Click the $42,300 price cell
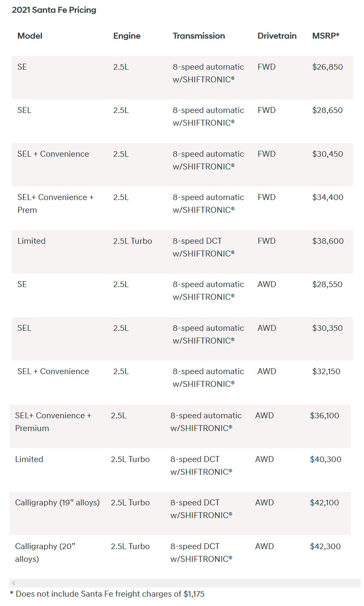 pyautogui.click(x=325, y=546)
